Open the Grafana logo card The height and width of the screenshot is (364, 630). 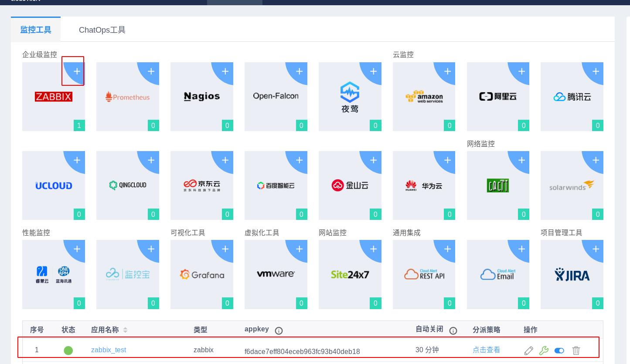tap(202, 274)
